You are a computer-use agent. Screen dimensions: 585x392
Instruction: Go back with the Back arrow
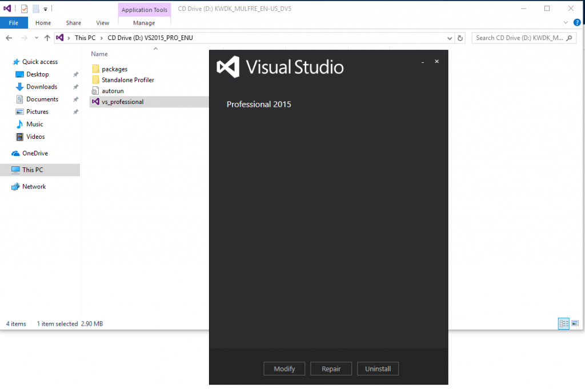coord(9,38)
